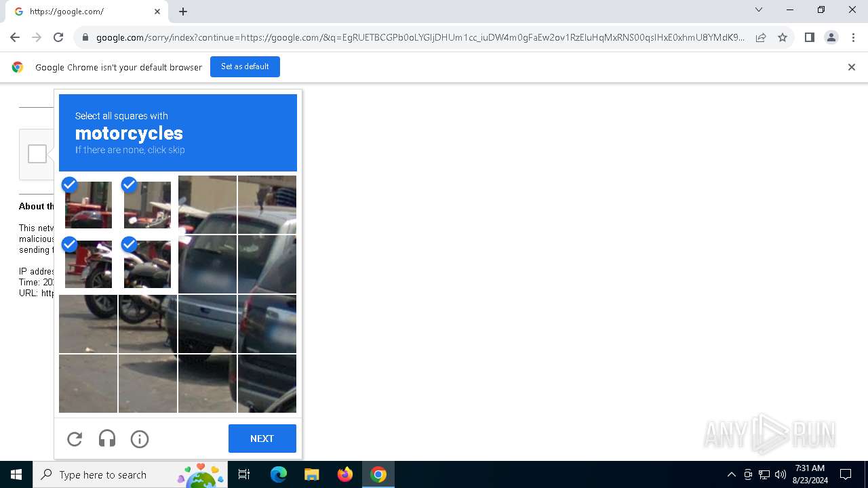Viewport: 868px width, 488px height.
Task: Open File Explorer from taskbar
Action: tap(311, 474)
